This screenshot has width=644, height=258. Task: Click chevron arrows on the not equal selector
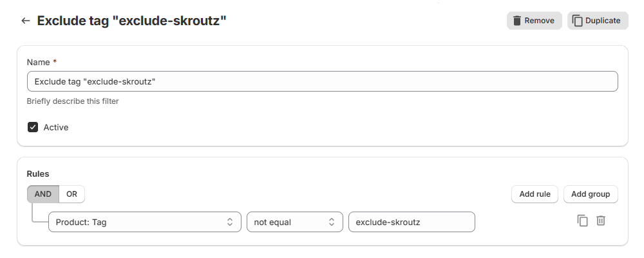click(332, 222)
